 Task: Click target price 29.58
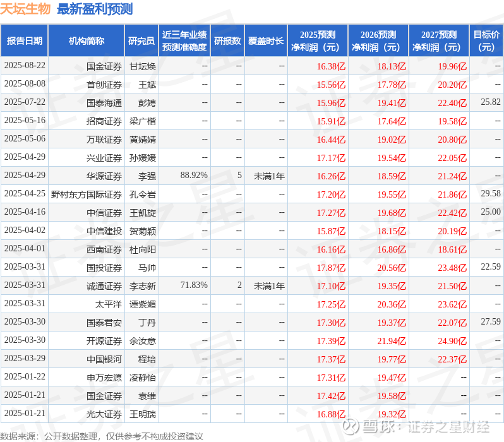[491, 193]
